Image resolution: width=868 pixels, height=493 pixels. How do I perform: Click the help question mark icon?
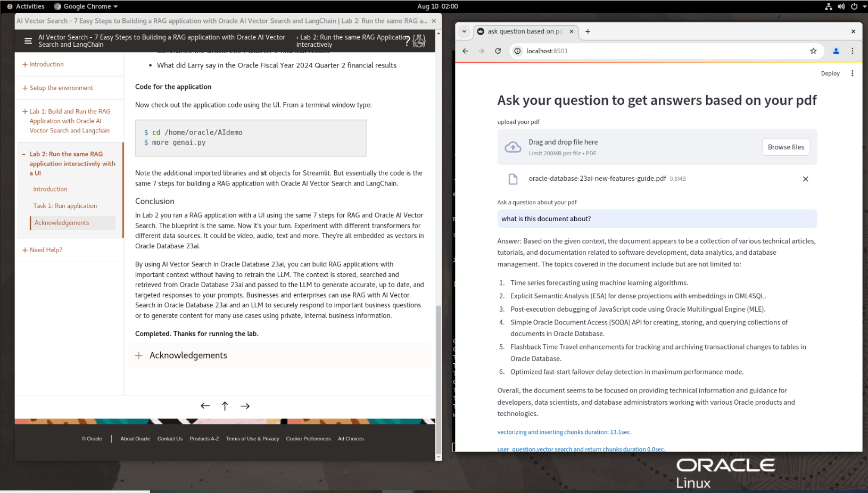click(408, 41)
